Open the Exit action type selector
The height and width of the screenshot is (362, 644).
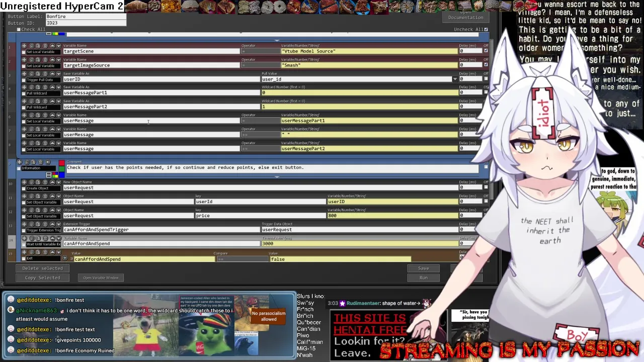click(43, 258)
